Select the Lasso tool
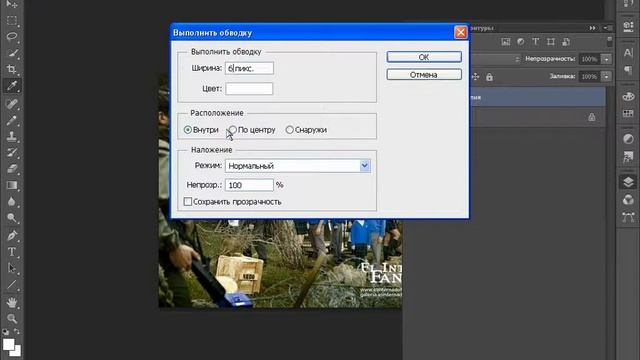 12,37
